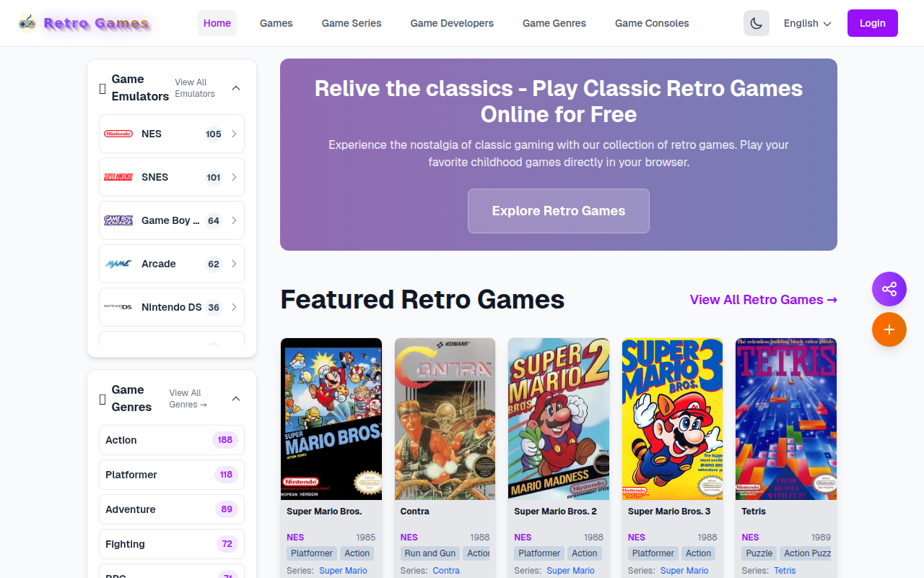Collapse the Game Genres panel
This screenshot has width=924, height=578.
coord(236,399)
